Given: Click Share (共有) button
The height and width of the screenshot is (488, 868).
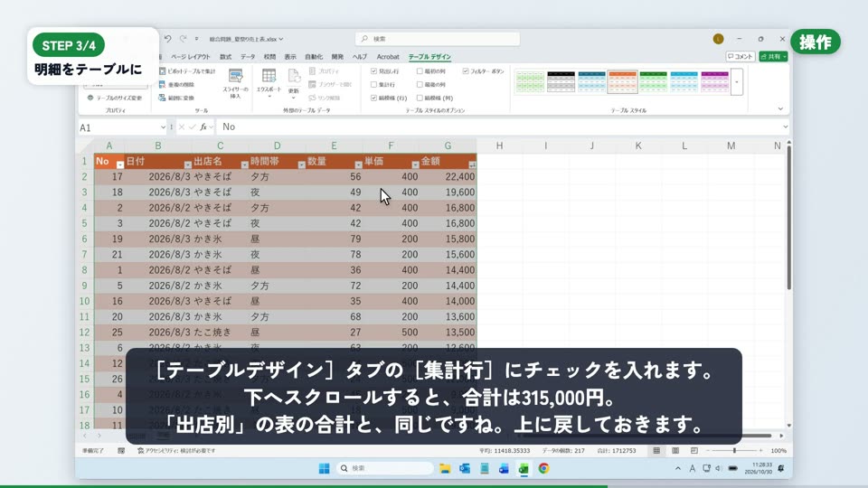Looking at the screenshot, I should tap(773, 56).
